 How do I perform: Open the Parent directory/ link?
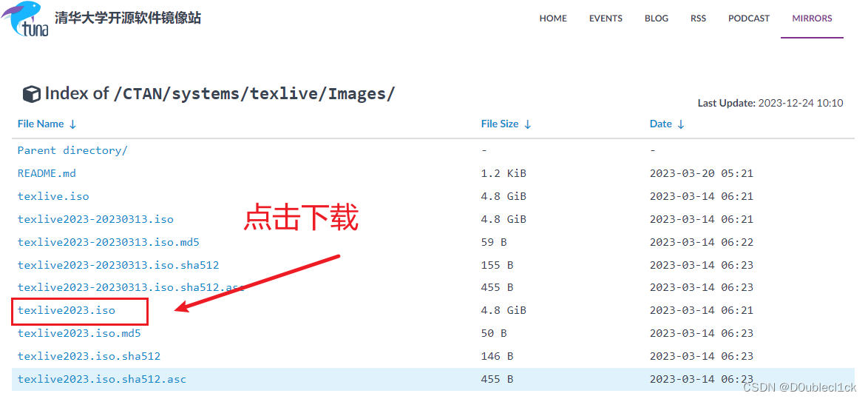click(x=72, y=150)
